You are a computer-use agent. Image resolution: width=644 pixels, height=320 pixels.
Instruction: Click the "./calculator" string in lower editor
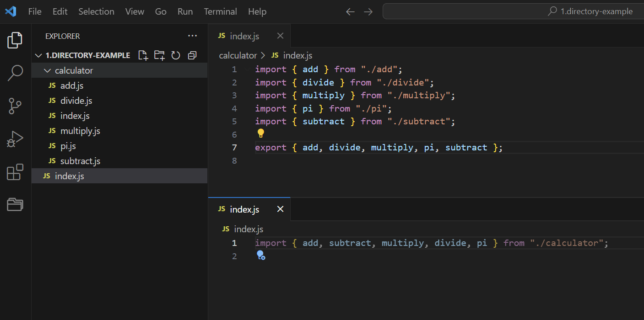pos(567,243)
